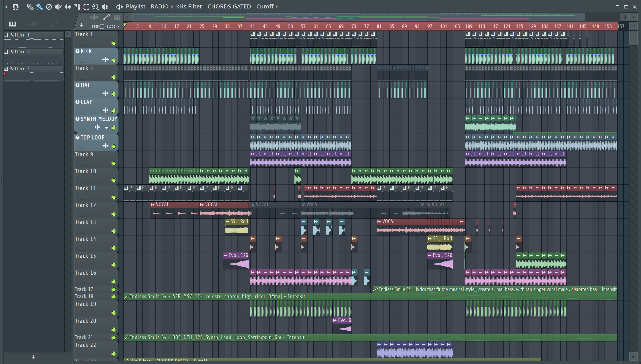
Task: Mute Track 18 automation track
Action: (114, 297)
